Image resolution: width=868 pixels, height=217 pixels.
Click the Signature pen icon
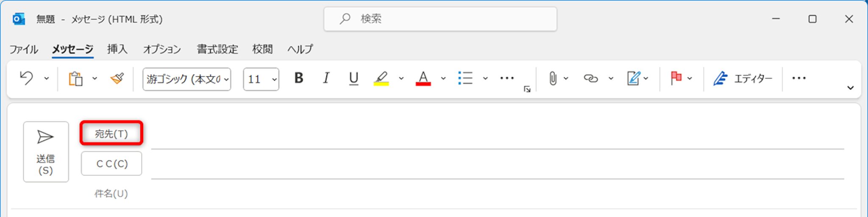(633, 78)
